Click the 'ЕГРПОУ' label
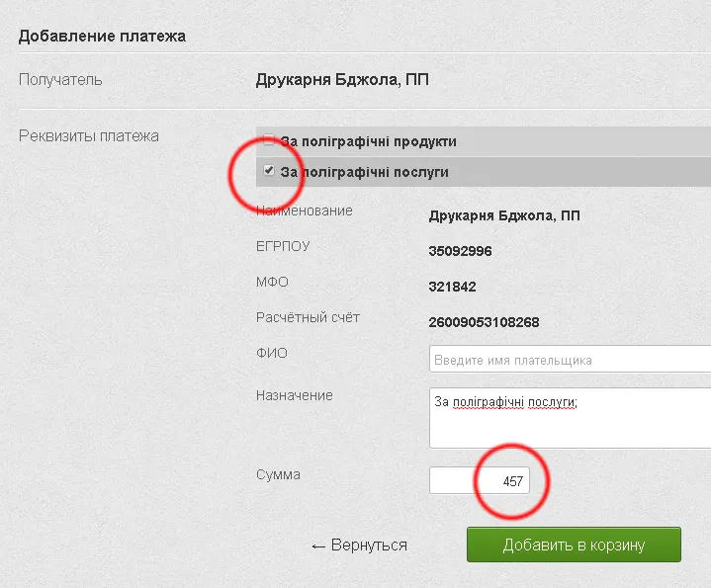Screen dimensions: 711x588 (283, 246)
